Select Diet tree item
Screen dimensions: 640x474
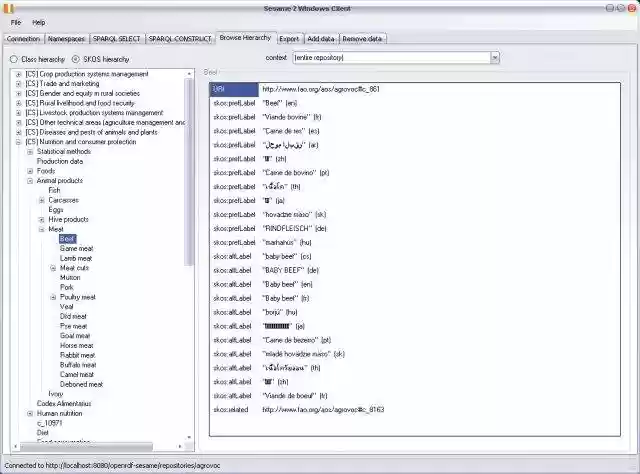43,433
